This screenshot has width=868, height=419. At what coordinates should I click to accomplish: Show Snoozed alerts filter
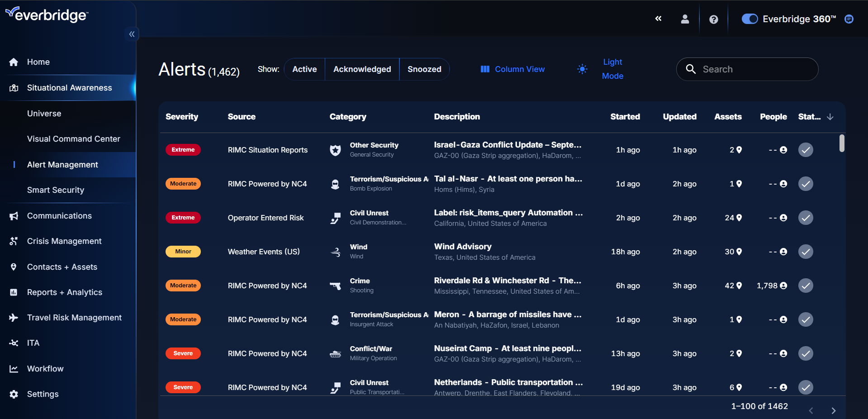point(424,69)
